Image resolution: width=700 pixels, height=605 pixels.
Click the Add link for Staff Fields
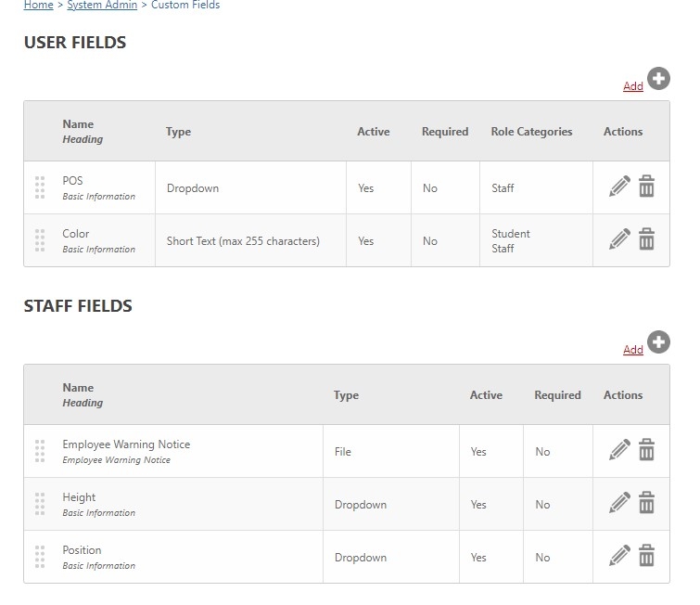pos(633,350)
